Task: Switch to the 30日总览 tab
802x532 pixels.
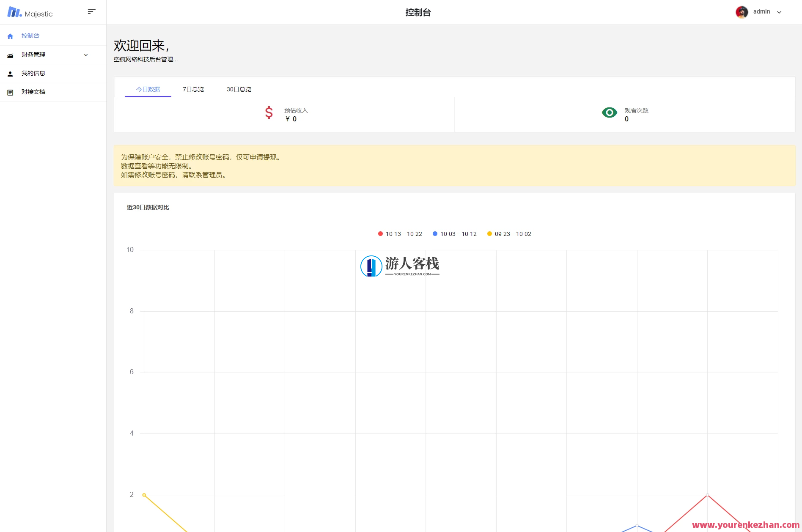Action: coord(239,89)
